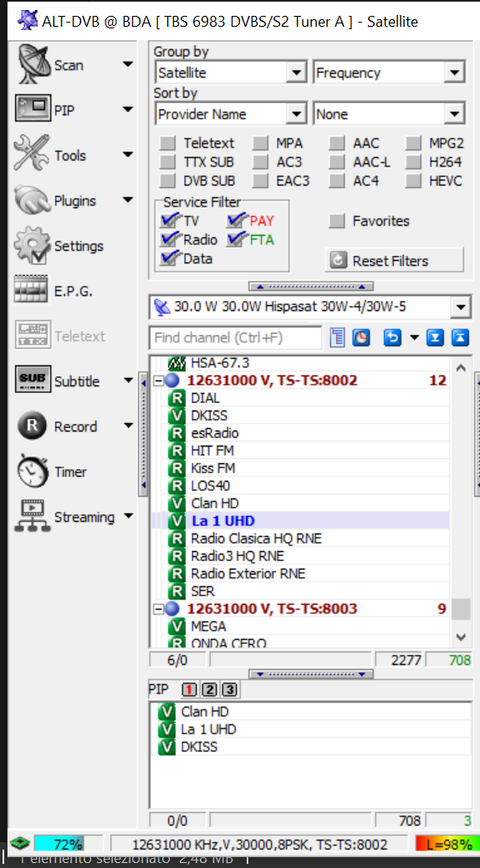Click the ALT-DVB application icon in title bar
480x868 pixels.
tap(27, 21)
